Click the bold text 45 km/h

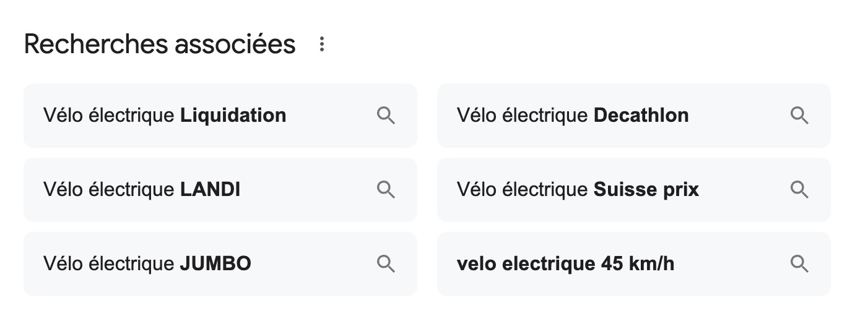click(638, 265)
